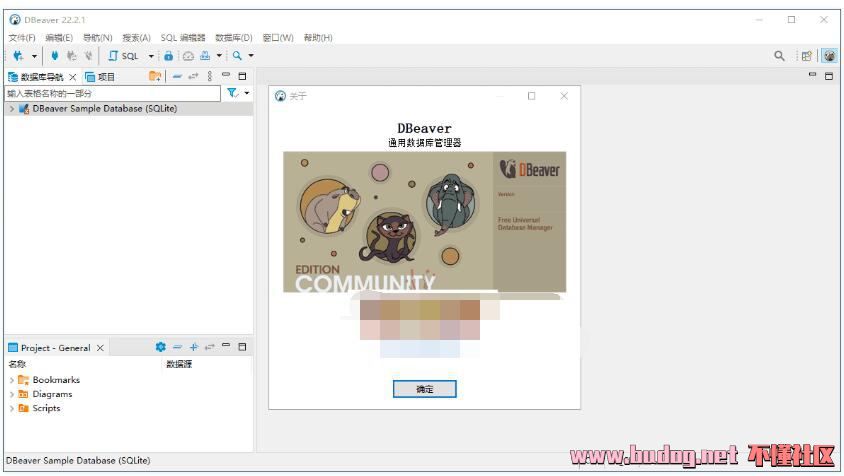Click the DBeaver perspective icon at top right
844x476 pixels.
[x=829, y=56]
